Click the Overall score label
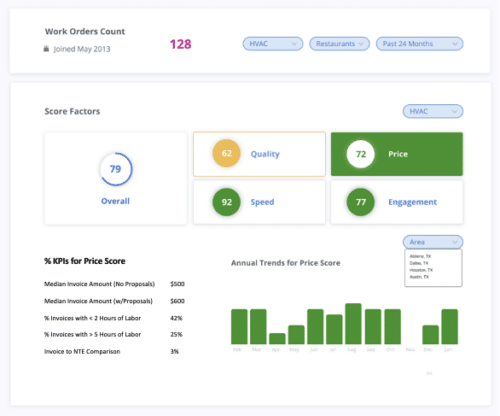 click(x=115, y=201)
